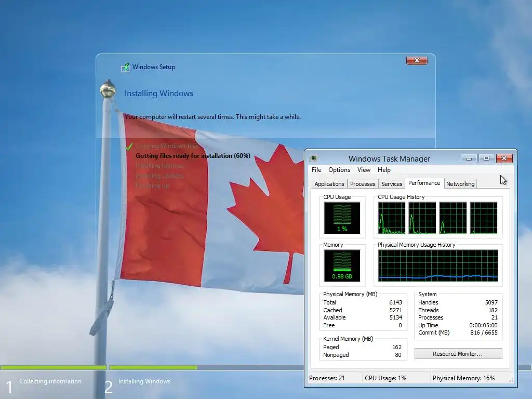532x399 pixels.
Task: Open the Help menu in Task Manager
Action: click(x=384, y=170)
